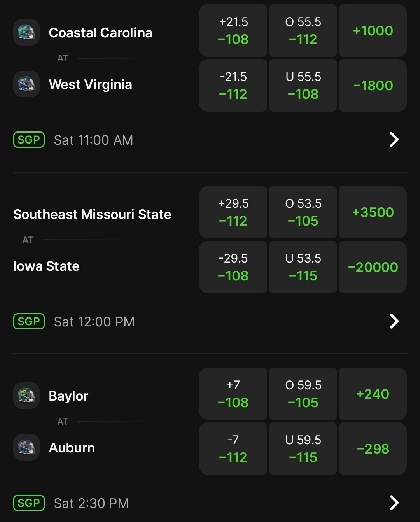
Task: Choose Under 59.5 at -115
Action: [x=303, y=449]
